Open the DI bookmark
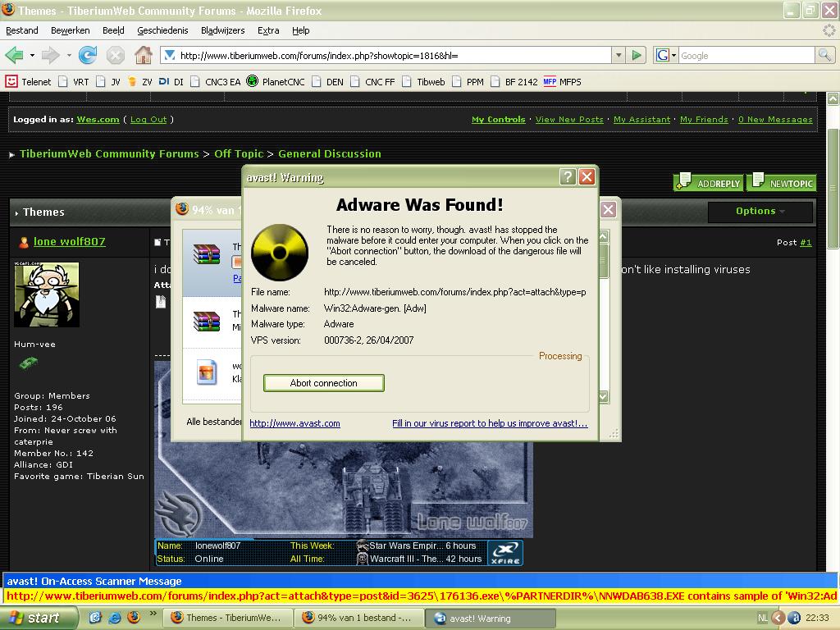840x630 pixels. point(171,82)
